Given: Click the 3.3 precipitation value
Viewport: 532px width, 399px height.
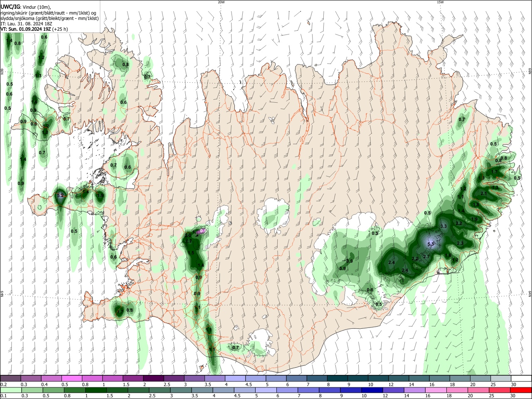Looking at the screenshot, I should click(443, 226).
